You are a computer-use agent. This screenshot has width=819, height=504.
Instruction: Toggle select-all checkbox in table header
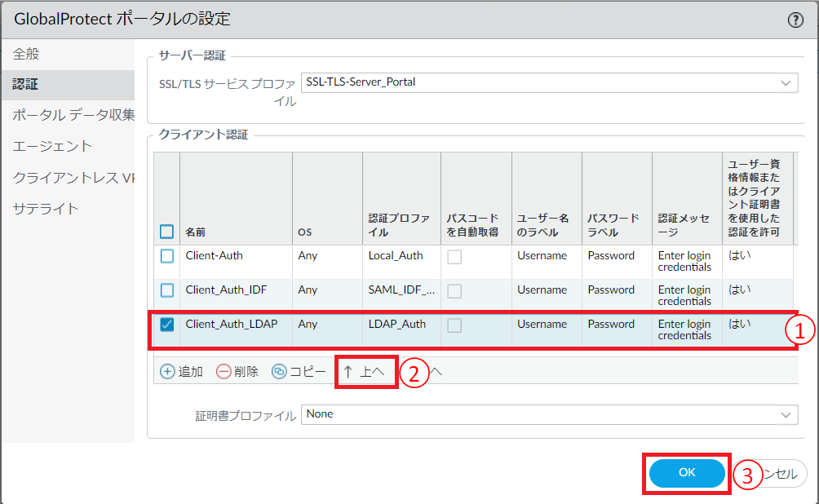coord(166,232)
